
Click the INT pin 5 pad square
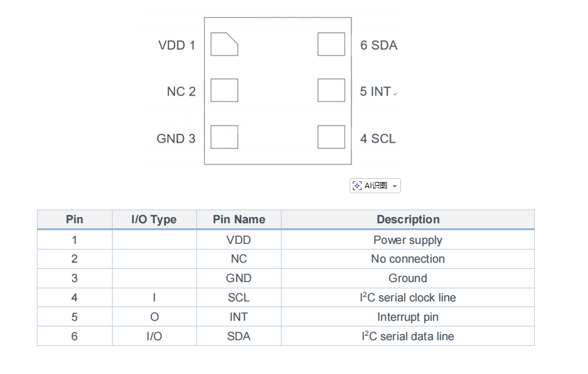(331, 90)
